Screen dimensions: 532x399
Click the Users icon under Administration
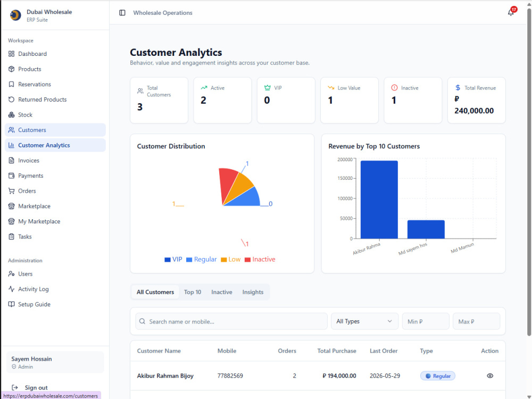(x=12, y=274)
